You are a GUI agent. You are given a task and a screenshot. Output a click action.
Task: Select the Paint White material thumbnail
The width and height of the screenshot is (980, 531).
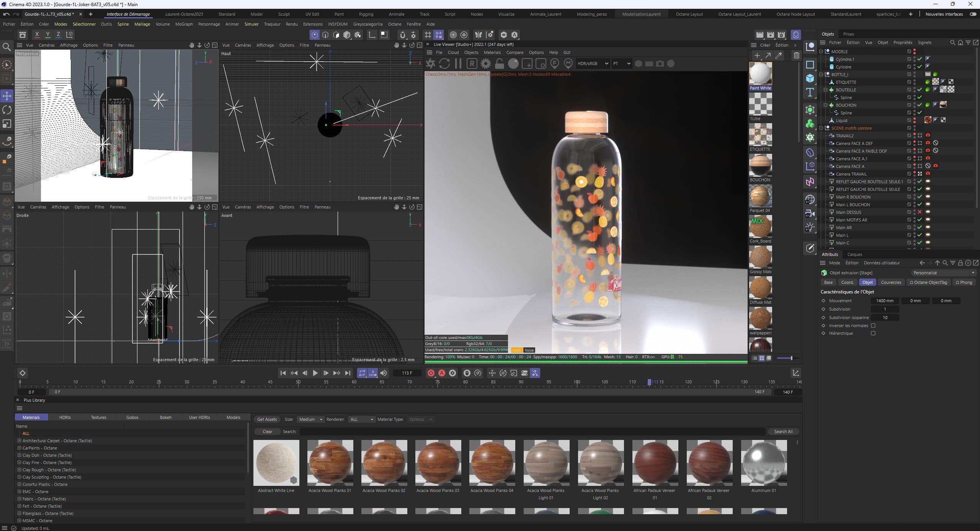760,73
